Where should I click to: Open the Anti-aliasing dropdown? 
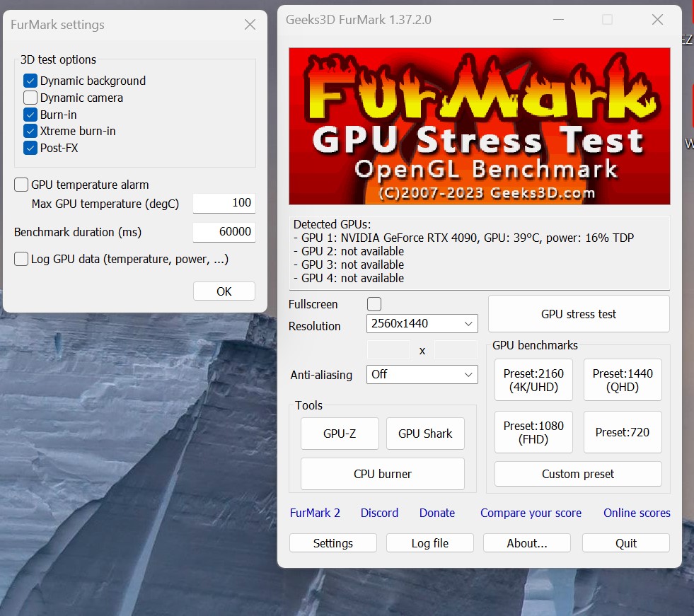tap(422, 374)
